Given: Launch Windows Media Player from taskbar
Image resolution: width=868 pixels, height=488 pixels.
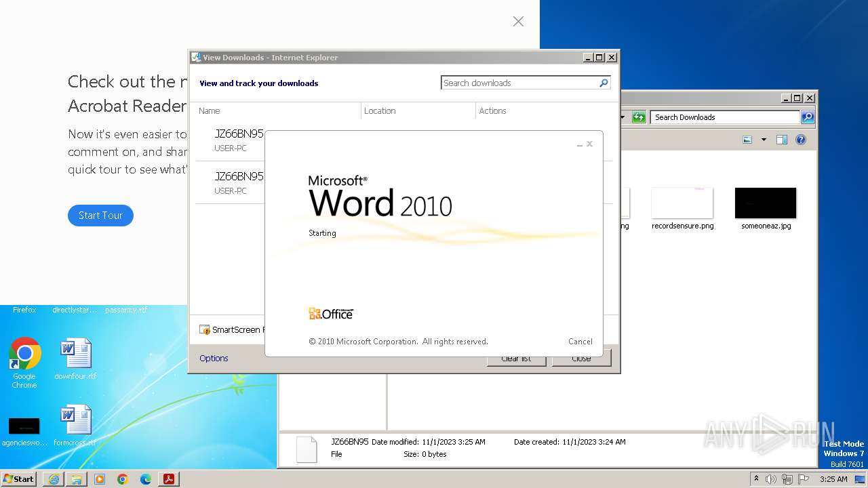Looking at the screenshot, I should point(100,479).
